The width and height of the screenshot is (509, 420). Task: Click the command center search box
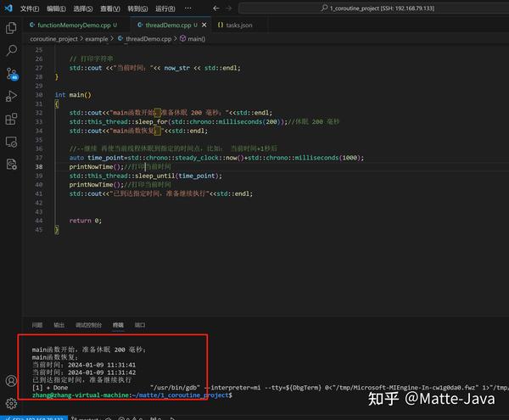[373, 8]
